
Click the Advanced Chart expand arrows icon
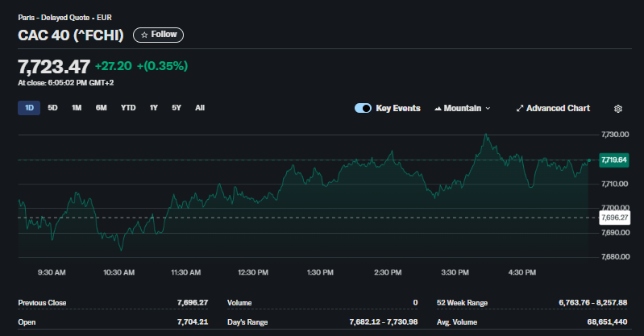[x=520, y=108]
